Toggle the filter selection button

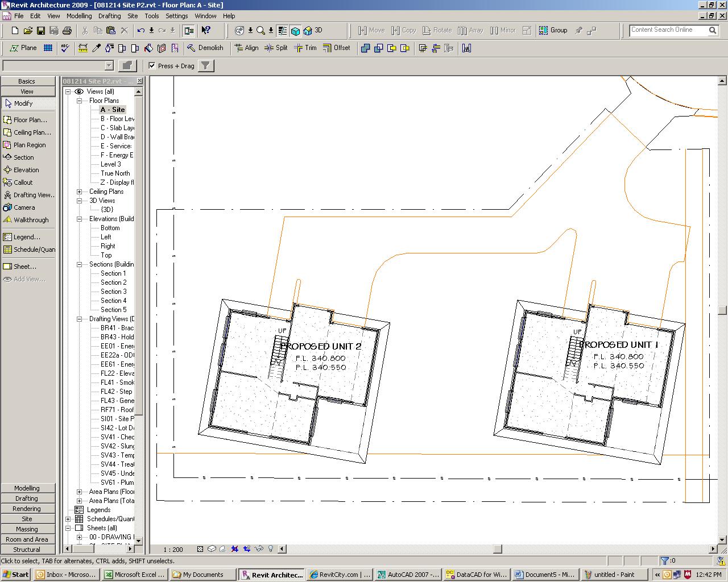pos(206,66)
